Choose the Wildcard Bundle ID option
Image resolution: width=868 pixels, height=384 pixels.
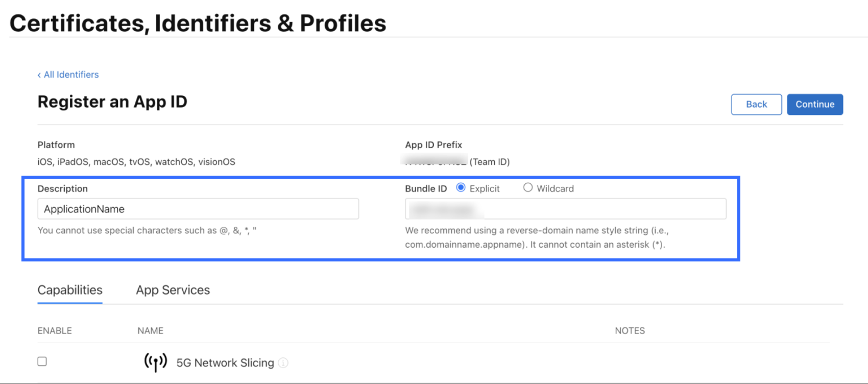[x=528, y=187]
